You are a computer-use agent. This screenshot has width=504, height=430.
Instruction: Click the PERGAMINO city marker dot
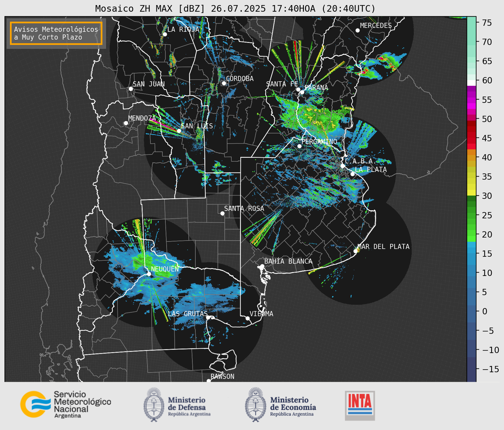pos(299,146)
